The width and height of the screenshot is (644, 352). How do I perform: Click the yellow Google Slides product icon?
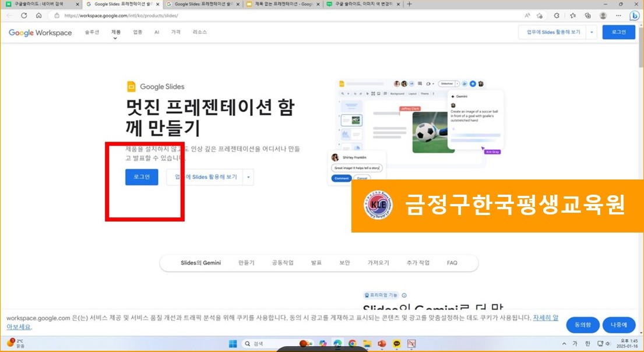[131, 86]
